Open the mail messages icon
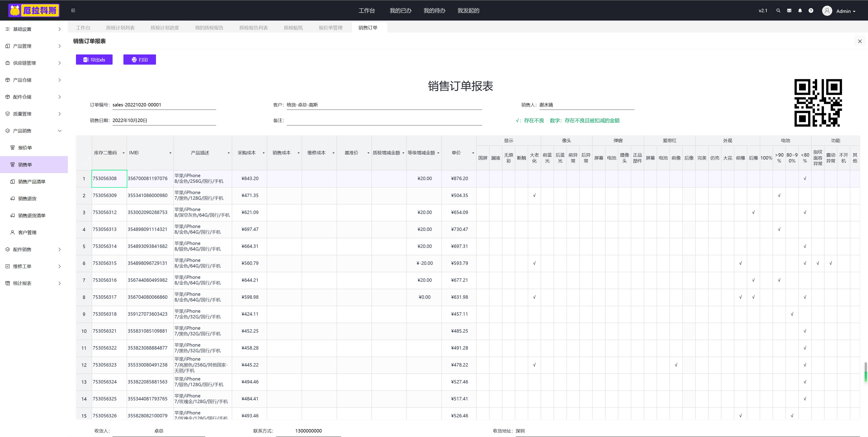This screenshot has width=868, height=437. coord(789,10)
